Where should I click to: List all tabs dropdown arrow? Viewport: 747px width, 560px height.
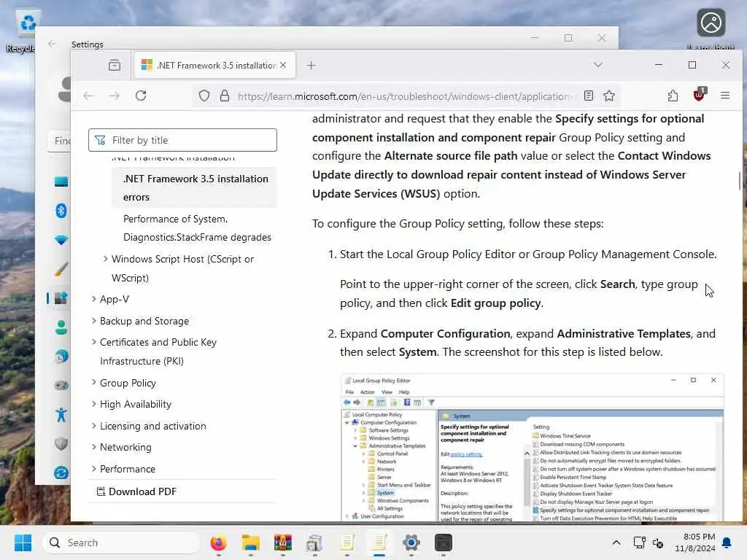coord(598,65)
